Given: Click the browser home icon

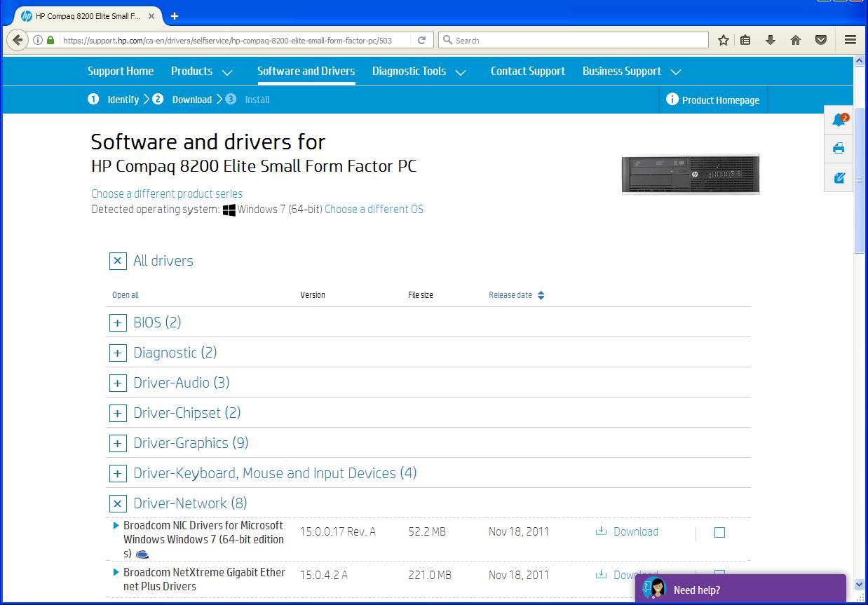Looking at the screenshot, I should [795, 40].
